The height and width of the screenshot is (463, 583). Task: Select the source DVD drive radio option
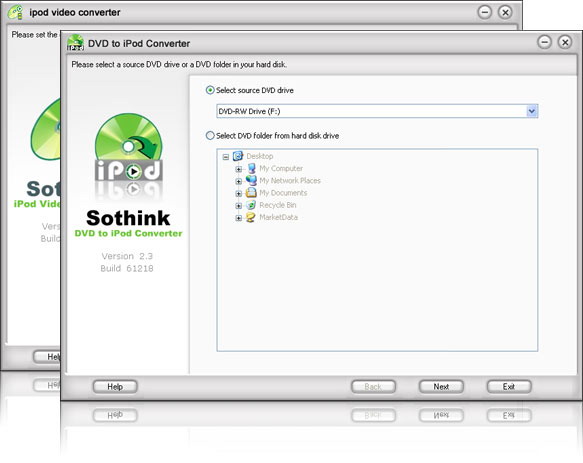pyautogui.click(x=210, y=90)
